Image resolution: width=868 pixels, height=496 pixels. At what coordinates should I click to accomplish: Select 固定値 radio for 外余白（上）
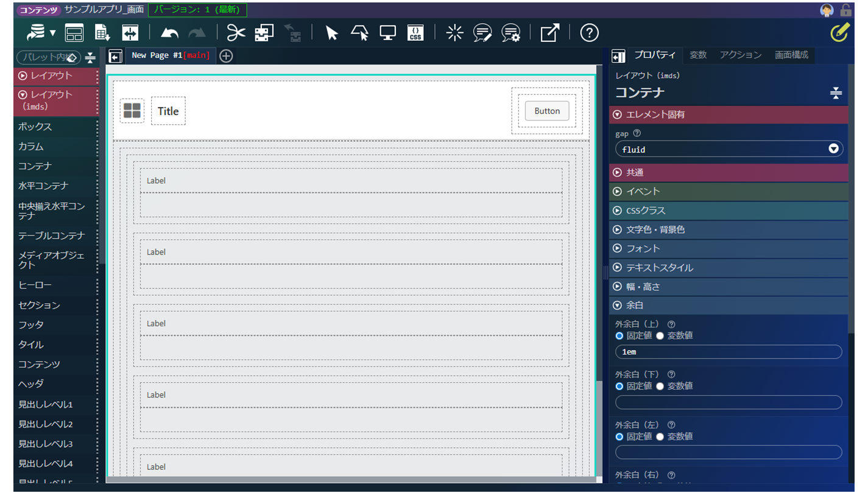click(x=619, y=335)
